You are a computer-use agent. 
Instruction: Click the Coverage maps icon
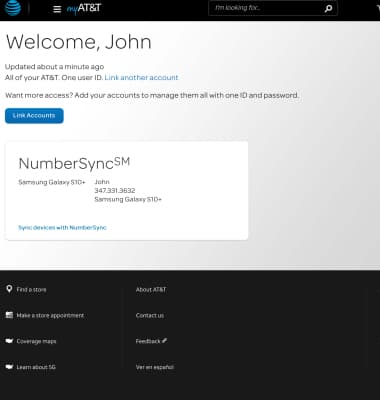[9, 341]
